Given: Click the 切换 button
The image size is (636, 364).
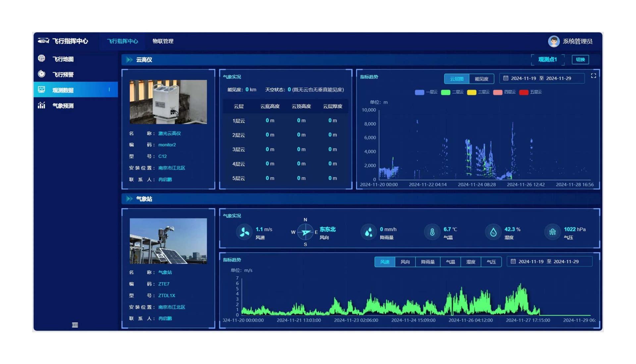Looking at the screenshot, I should pyautogui.click(x=580, y=60).
